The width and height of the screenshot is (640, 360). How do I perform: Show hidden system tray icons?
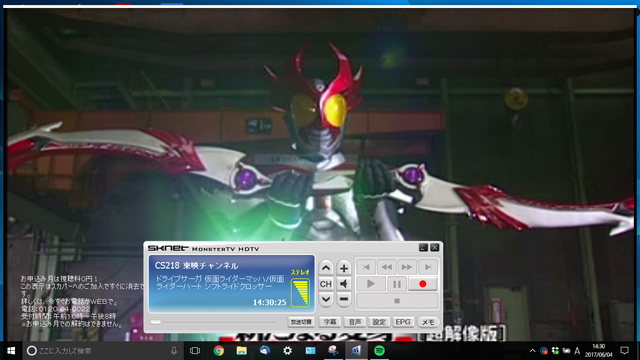point(532,351)
